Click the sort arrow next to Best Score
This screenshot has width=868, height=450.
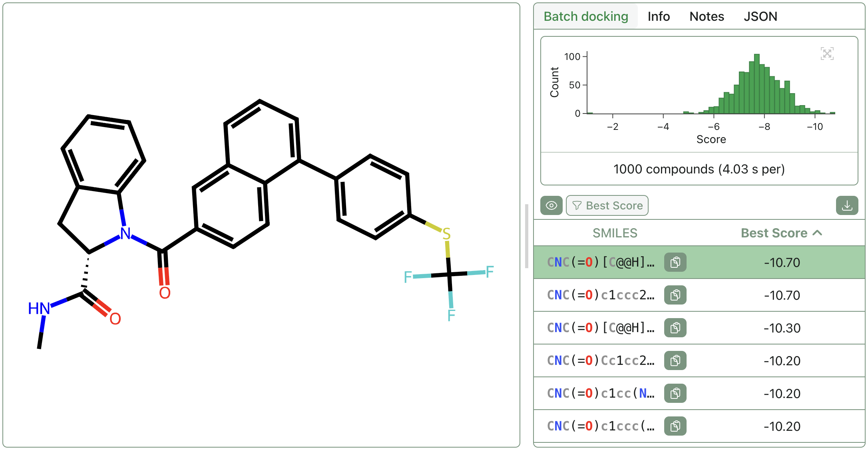click(x=818, y=233)
